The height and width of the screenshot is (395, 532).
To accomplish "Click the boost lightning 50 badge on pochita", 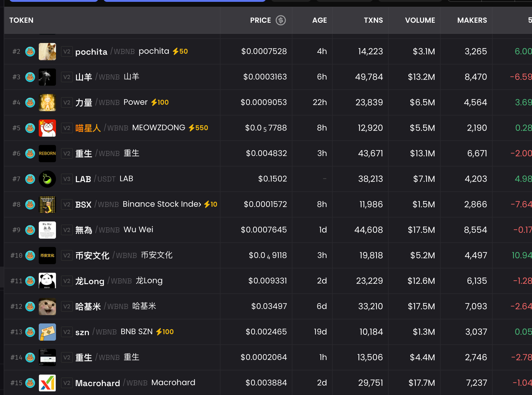I will [180, 51].
